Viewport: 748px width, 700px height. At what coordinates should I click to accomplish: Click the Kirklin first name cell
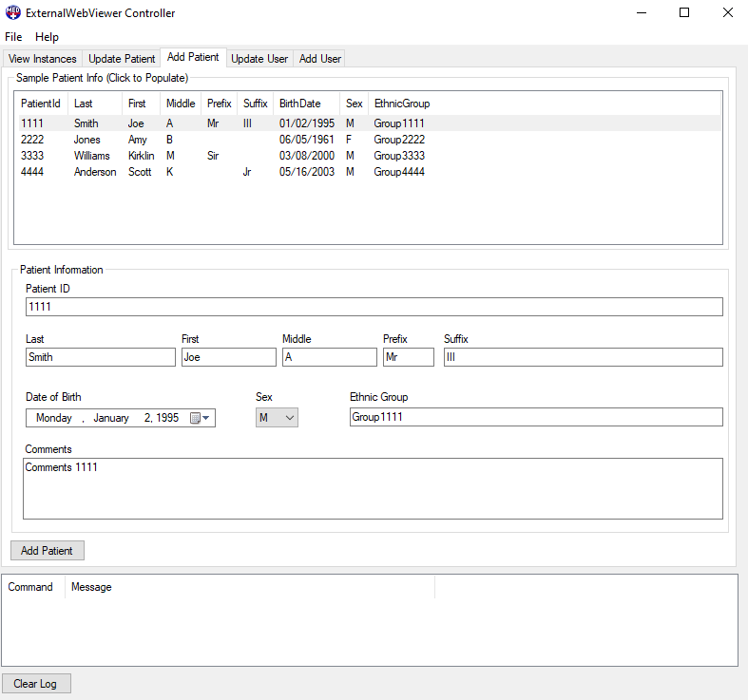tap(142, 156)
